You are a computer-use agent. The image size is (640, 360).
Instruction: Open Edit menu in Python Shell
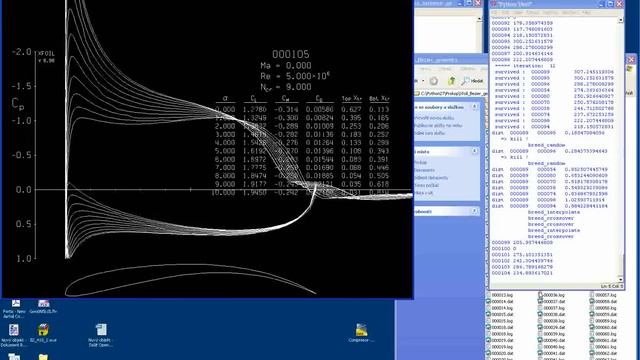tap(505, 13)
